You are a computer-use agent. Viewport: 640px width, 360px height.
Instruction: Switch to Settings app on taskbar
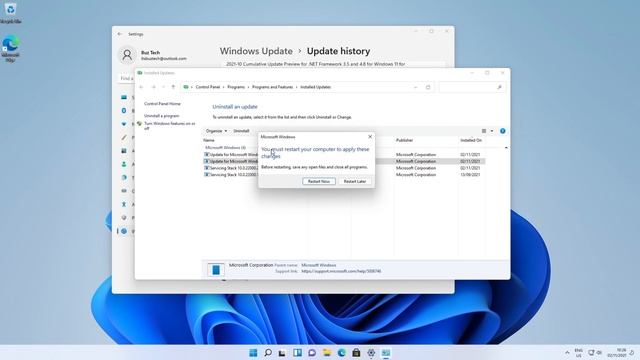(371, 353)
